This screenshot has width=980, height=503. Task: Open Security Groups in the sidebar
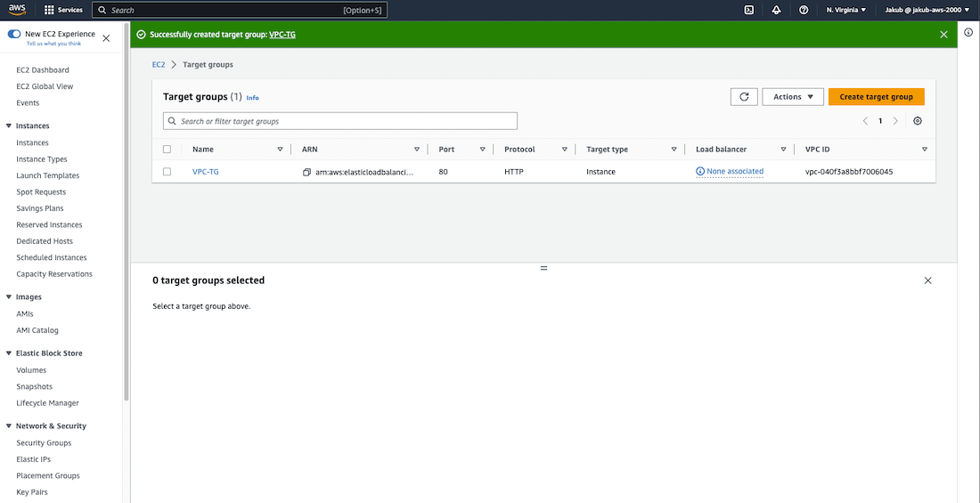point(44,442)
